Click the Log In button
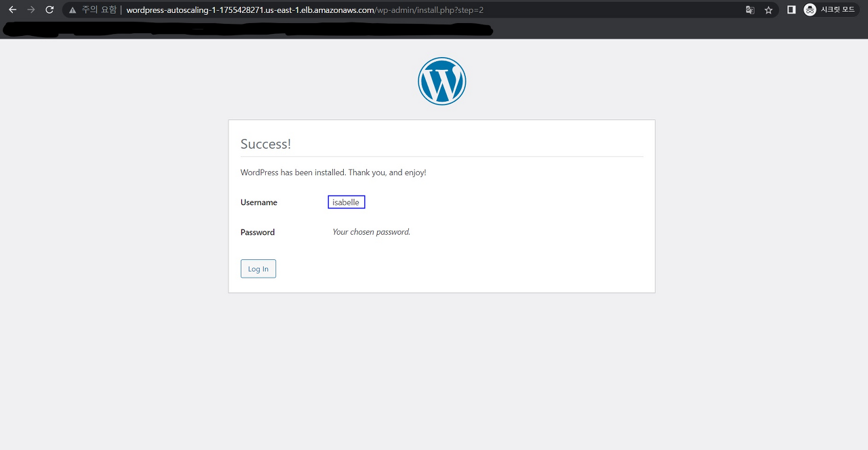868x450 pixels. (x=258, y=269)
